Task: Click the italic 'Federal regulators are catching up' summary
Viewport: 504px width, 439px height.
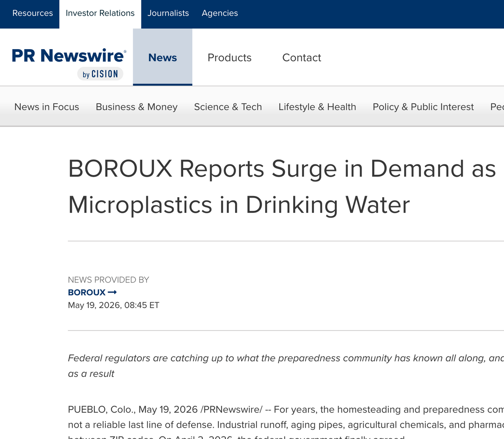Action: pos(286,366)
